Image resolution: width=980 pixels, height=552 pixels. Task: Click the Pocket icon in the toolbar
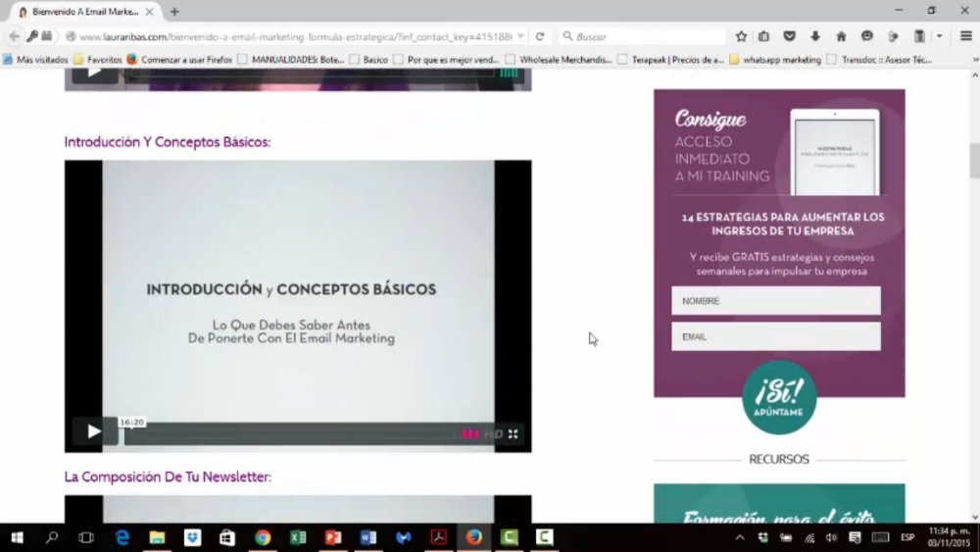[789, 37]
